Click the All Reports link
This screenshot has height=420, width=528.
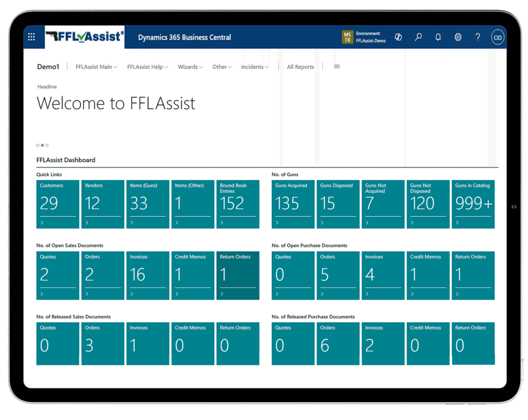pyautogui.click(x=300, y=67)
